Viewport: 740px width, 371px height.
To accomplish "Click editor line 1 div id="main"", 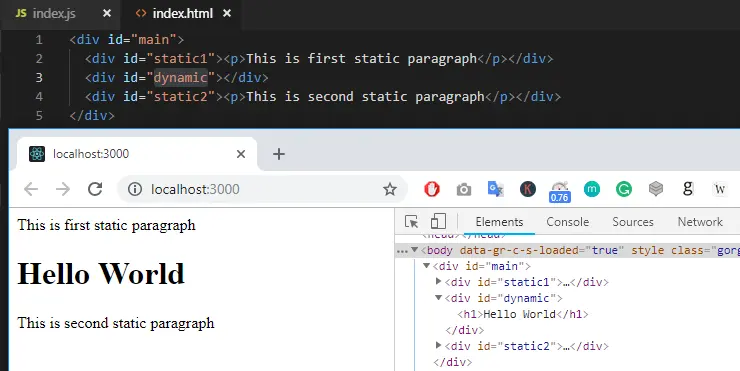I will [126, 40].
